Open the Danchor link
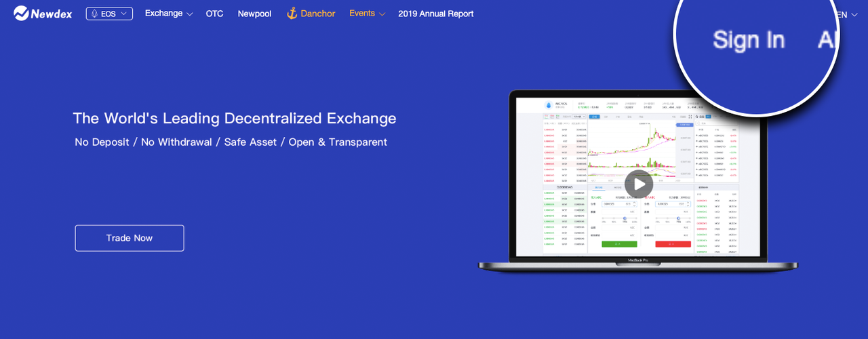This screenshot has width=868, height=339. pyautogui.click(x=318, y=14)
